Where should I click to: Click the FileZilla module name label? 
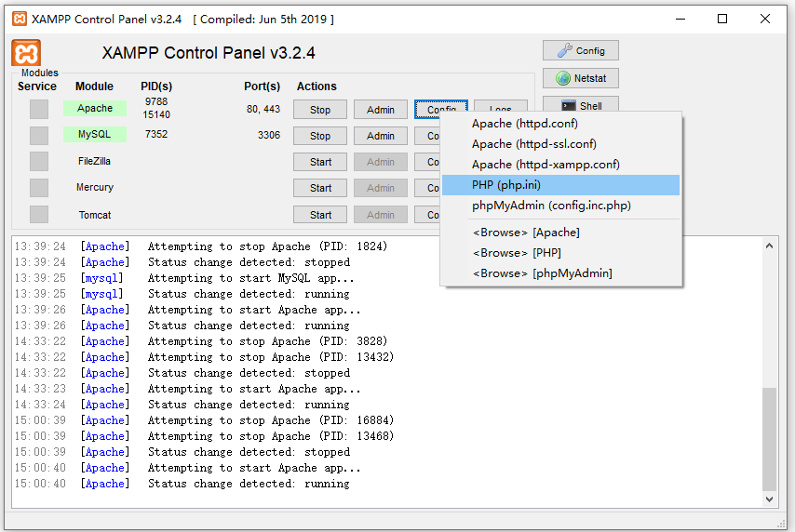pos(94,161)
